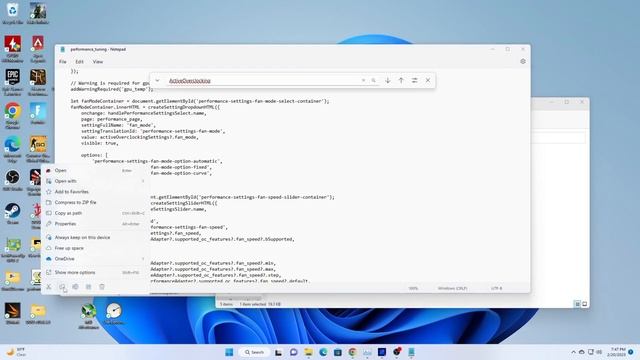
Task: Show hidden tray icons chevron
Action: (x=573, y=352)
